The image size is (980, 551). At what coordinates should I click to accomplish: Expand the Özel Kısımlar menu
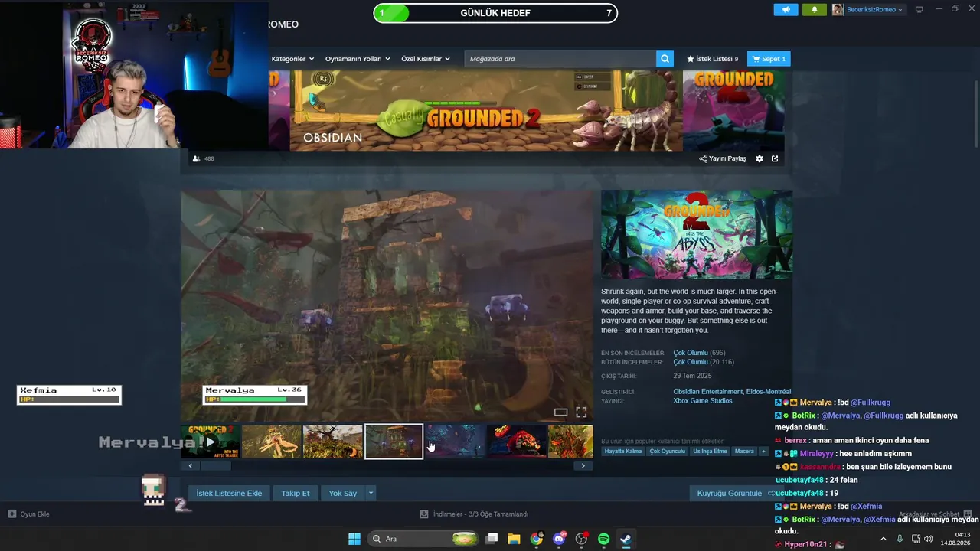pyautogui.click(x=426, y=59)
